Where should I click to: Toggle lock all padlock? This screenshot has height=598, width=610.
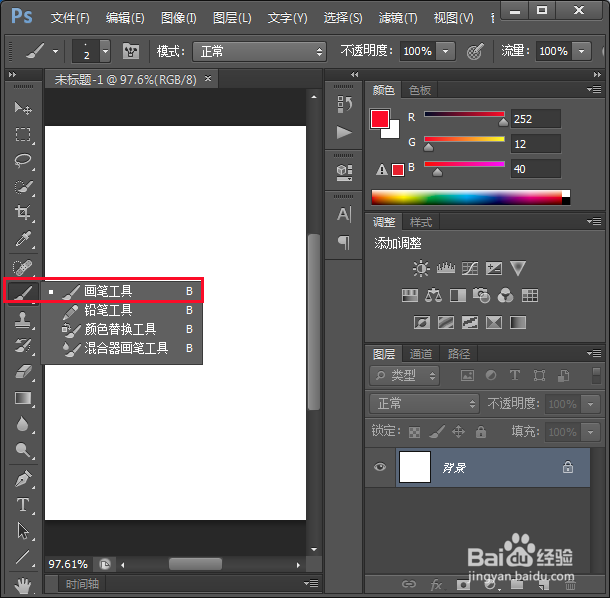click(481, 431)
